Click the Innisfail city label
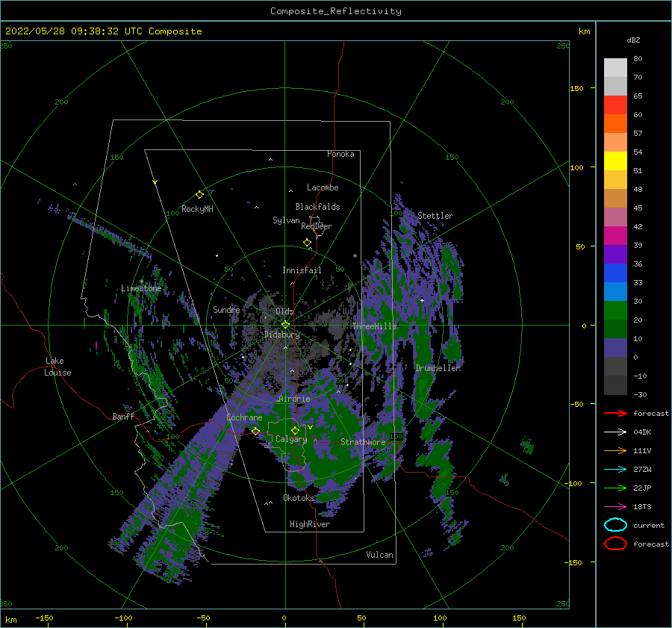The width and height of the screenshot is (672, 628). tap(302, 270)
